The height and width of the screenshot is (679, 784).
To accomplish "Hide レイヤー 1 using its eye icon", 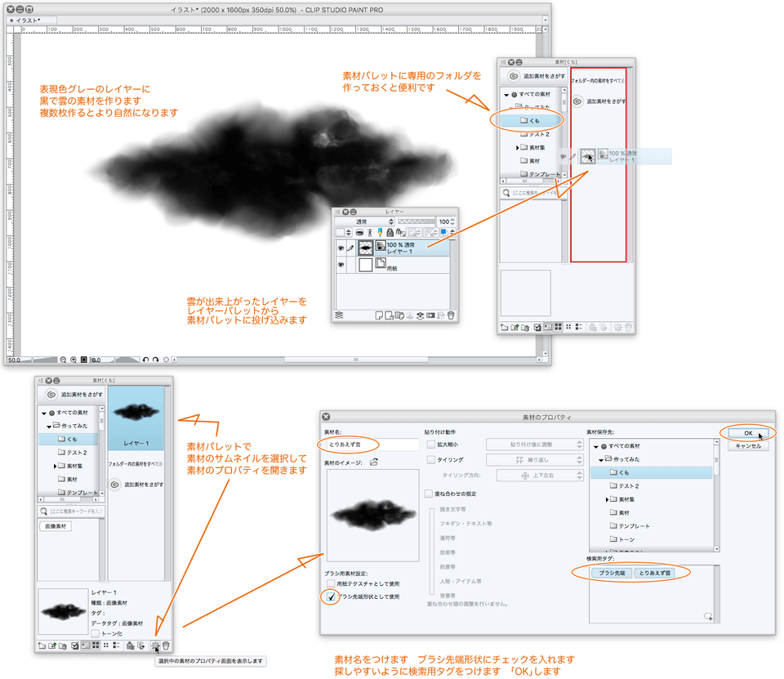I will pos(340,247).
